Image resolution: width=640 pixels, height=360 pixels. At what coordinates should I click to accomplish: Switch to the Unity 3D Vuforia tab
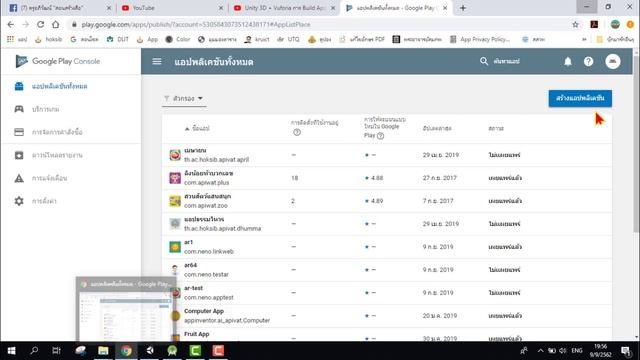click(x=283, y=8)
